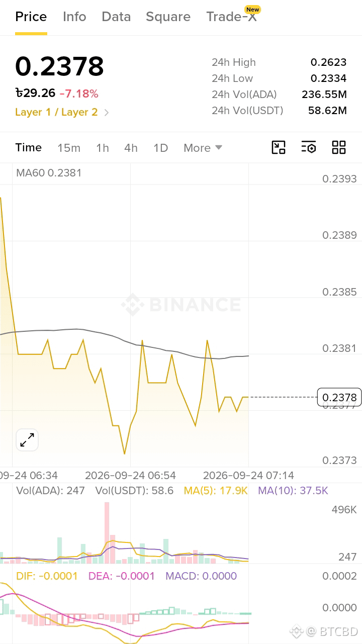Select the 1D chart interval
362x644 pixels.
(160, 148)
